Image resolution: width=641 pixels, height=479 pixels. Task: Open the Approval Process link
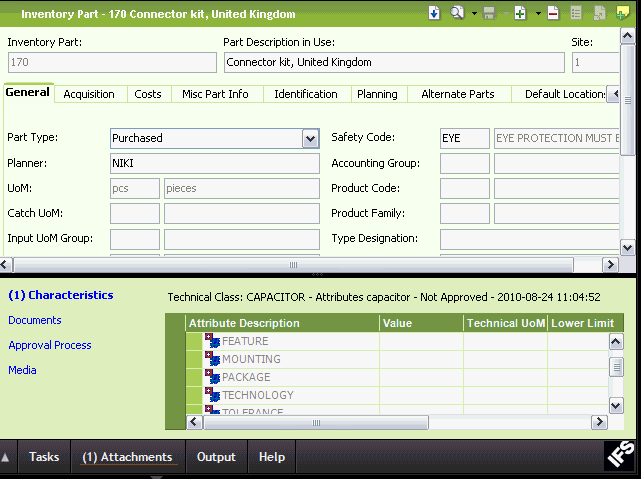coord(50,345)
